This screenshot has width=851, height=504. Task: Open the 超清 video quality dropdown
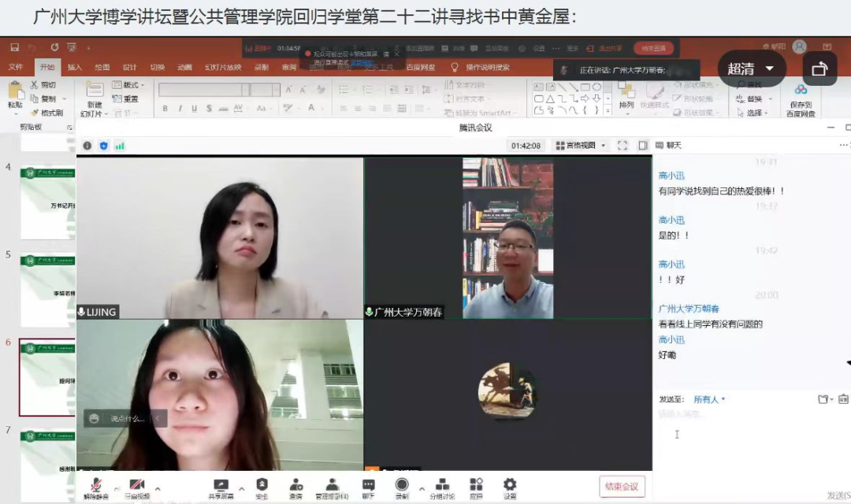pyautogui.click(x=752, y=69)
